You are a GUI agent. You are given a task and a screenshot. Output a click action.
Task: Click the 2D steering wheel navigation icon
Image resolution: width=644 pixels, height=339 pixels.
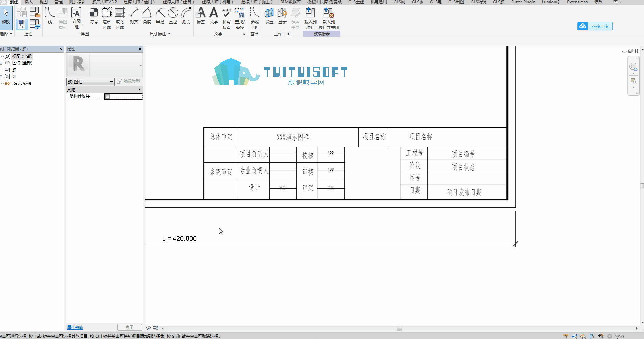(633, 67)
